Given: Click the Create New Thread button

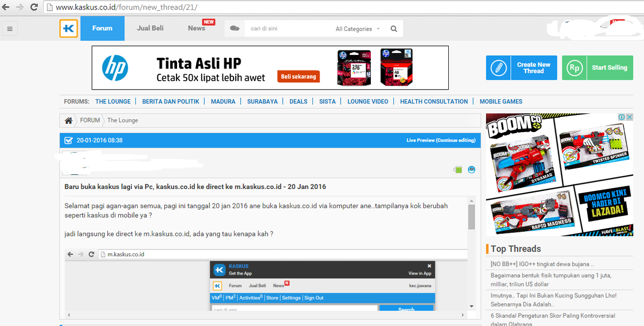Looking at the screenshot, I should [521, 68].
